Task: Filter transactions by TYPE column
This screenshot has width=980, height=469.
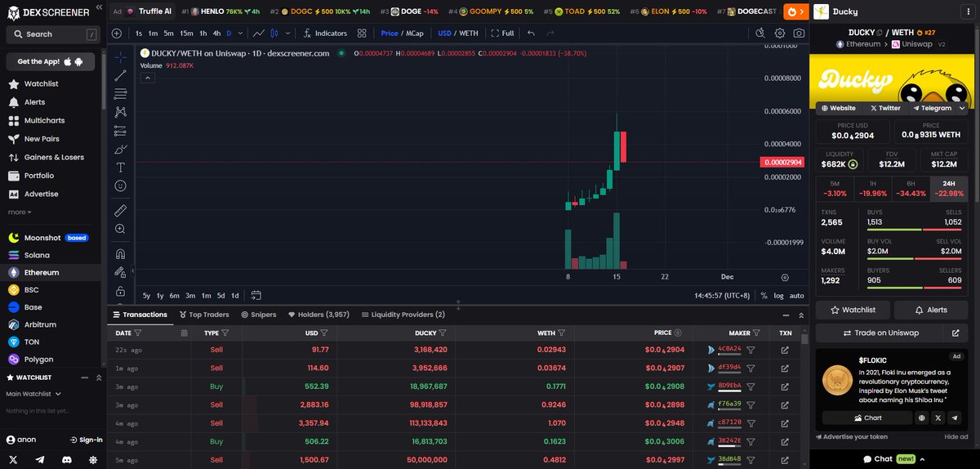Action: click(x=225, y=333)
